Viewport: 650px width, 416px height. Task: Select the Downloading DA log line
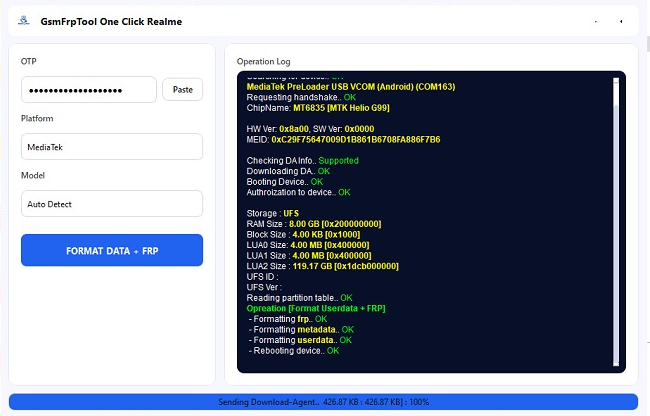click(x=288, y=171)
